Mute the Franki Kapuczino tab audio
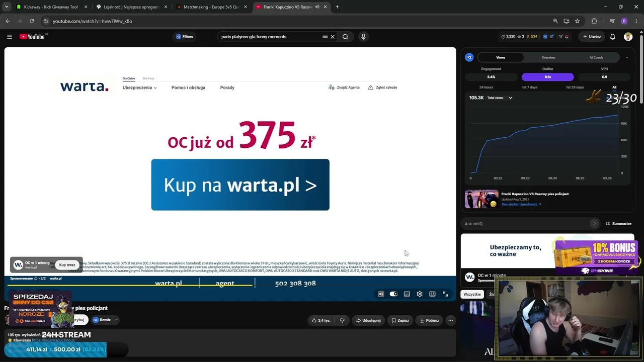Viewport: 644px width, 362px height. click(317, 7)
